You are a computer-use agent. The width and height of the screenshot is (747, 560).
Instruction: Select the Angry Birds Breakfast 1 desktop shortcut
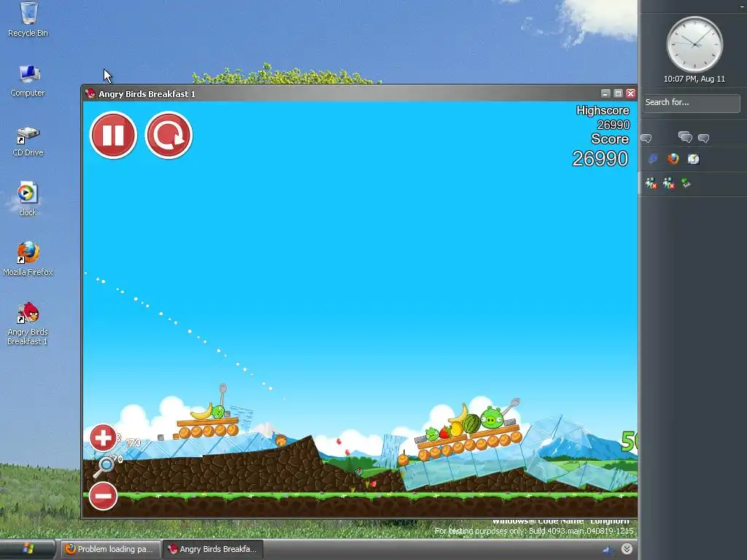(x=28, y=323)
